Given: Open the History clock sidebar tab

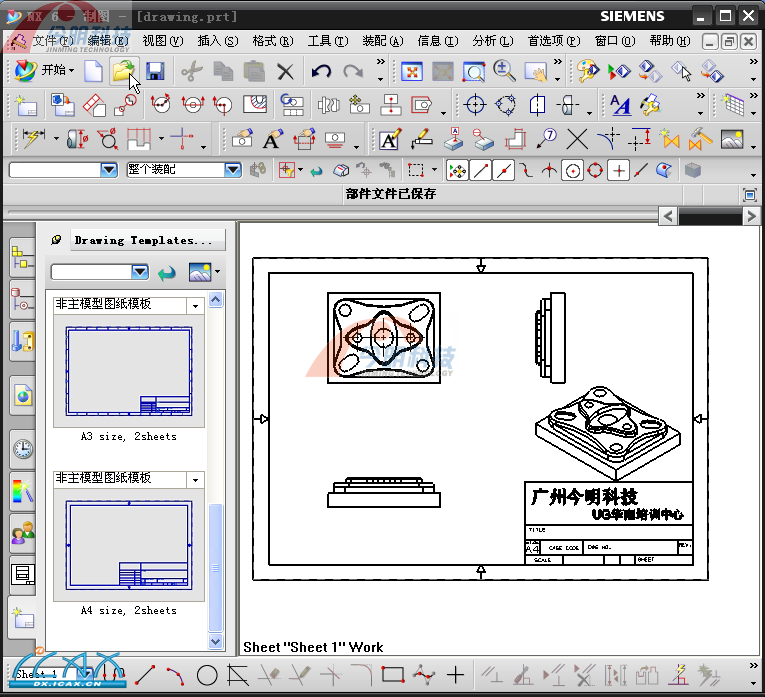Looking at the screenshot, I should (22, 449).
